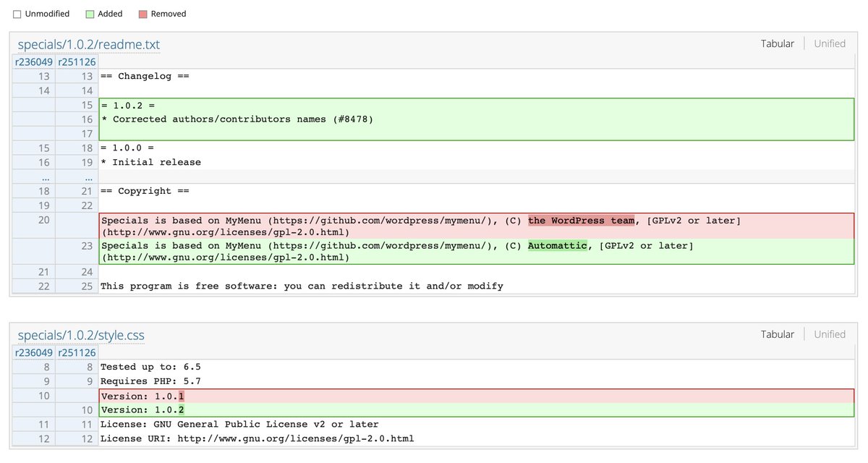The image size is (868, 463).
Task: Click old line number 20 in readme.txt
Action: tap(44, 220)
